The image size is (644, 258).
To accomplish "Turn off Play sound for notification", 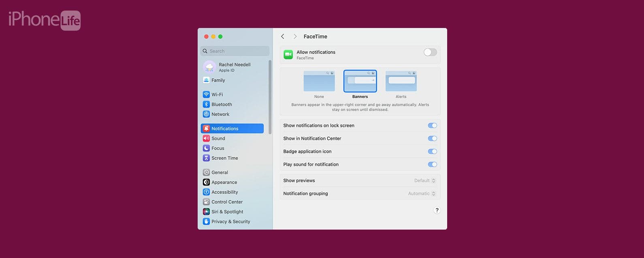I will pos(432,165).
